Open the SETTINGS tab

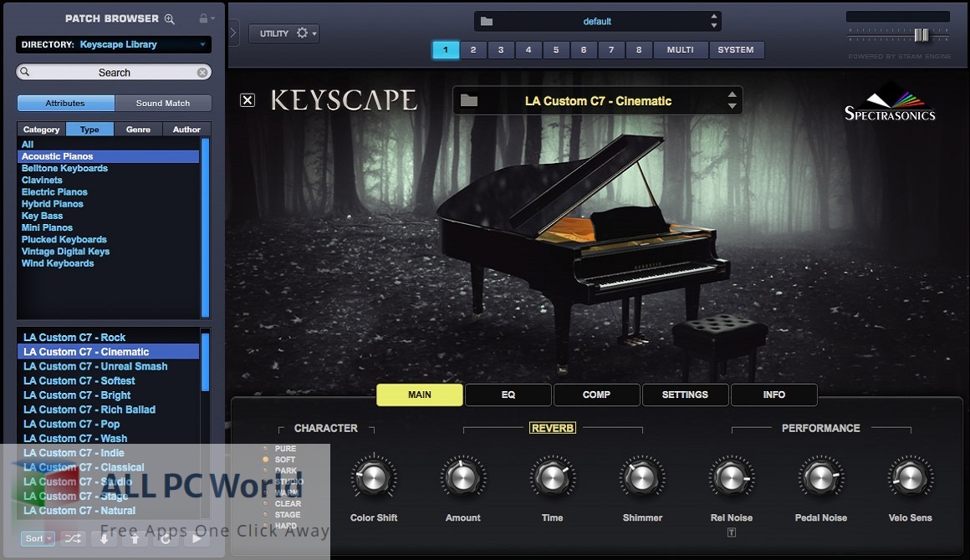685,395
